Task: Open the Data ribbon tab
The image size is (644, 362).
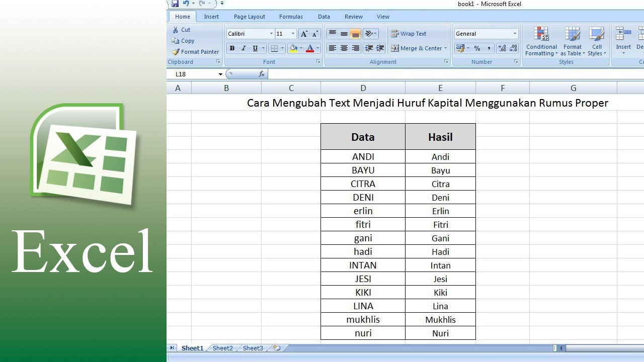Action: 324,17
